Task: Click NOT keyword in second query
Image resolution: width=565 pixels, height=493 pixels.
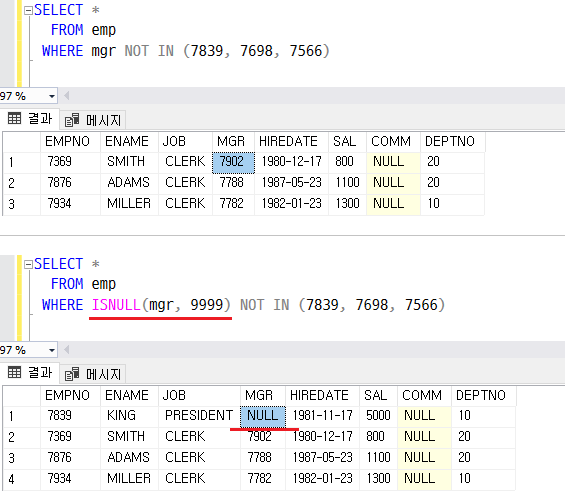Action: point(252,305)
